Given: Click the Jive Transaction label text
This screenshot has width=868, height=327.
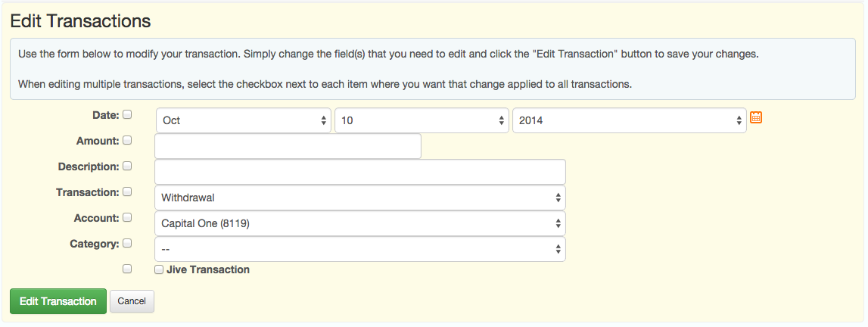Looking at the screenshot, I should (x=208, y=269).
